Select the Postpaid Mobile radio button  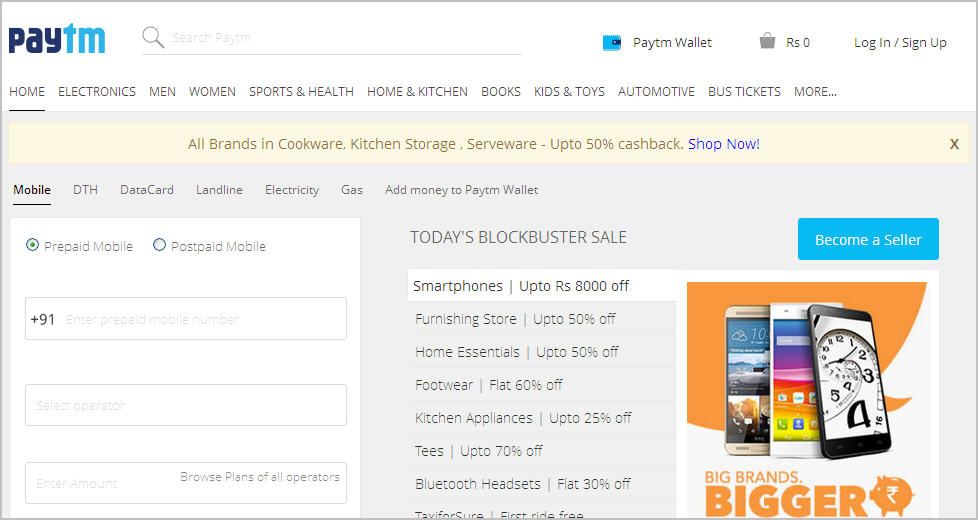pos(160,245)
